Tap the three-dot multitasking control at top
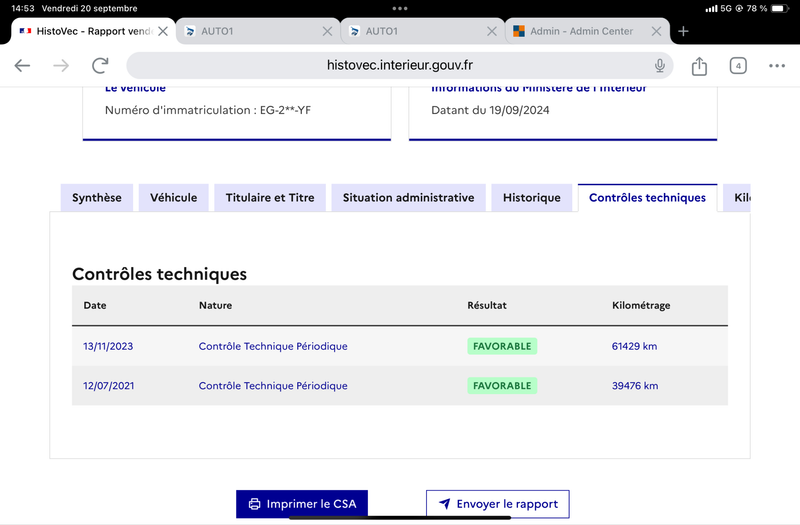 pos(400,8)
